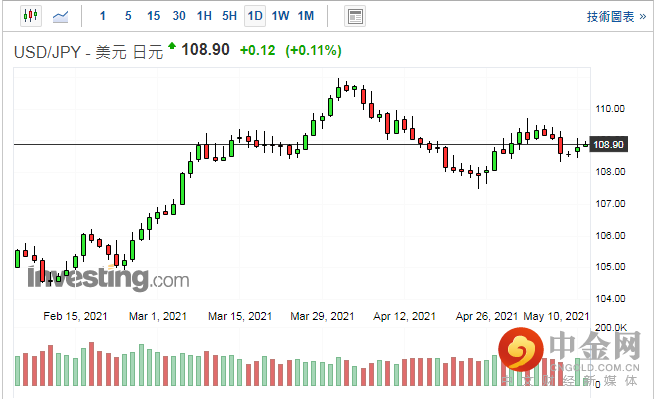Screen dimensions: 655x399
Task: Open the 技術圖表 technical chart link
Action: pyautogui.click(x=616, y=17)
